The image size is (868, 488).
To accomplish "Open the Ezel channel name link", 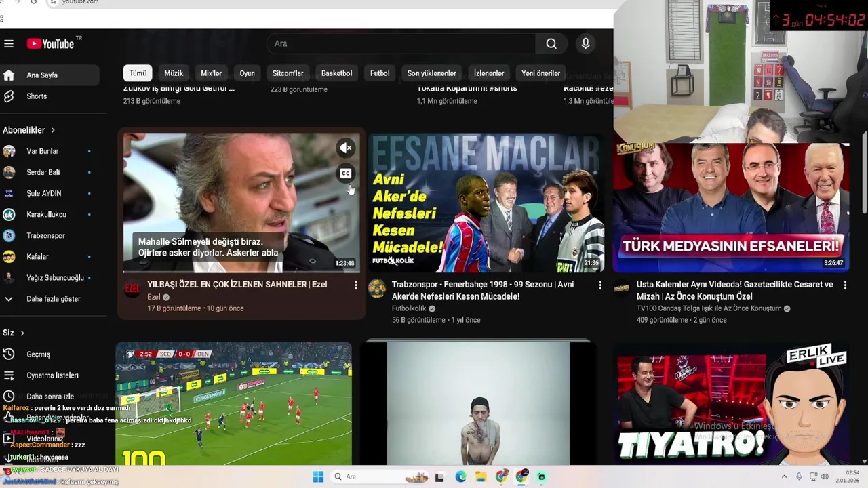I will pos(154,297).
